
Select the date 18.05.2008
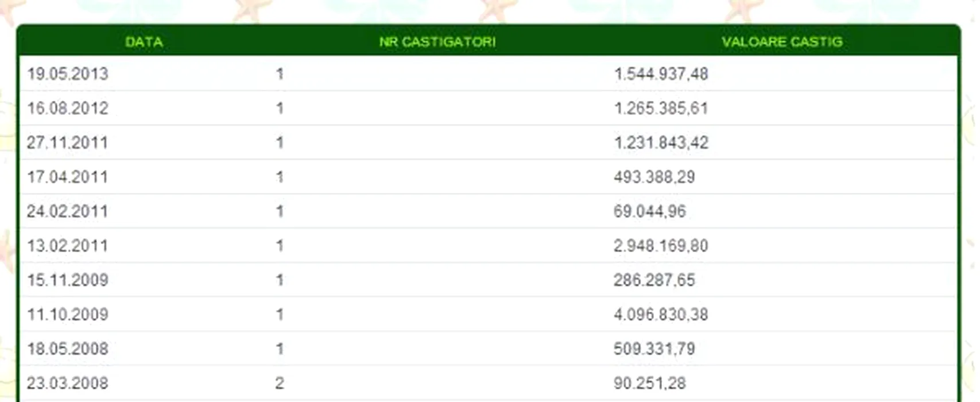pyautogui.click(x=68, y=349)
